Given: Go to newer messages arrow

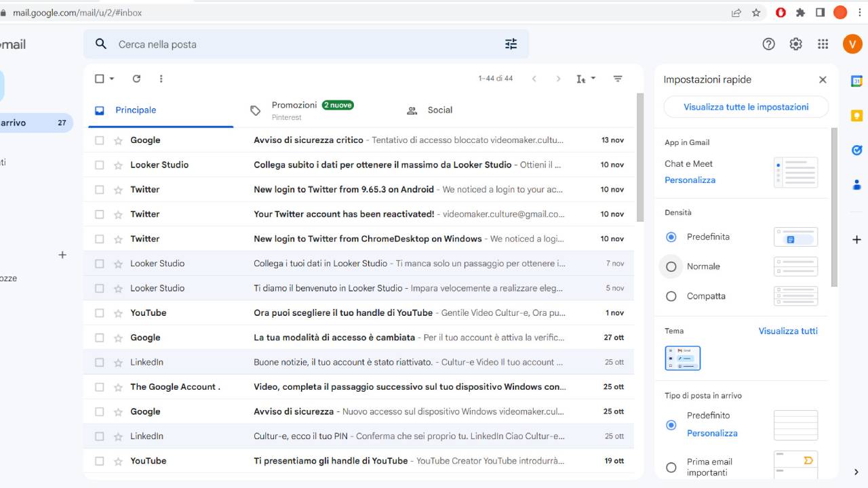Looking at the screenshot, I should 534,79.
